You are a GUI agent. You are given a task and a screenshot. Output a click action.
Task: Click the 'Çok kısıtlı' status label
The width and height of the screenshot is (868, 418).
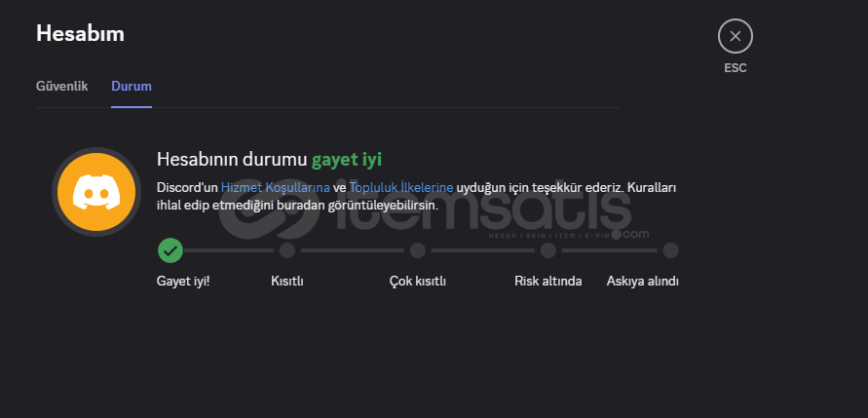pyautogui.click(x=418, y=282)
